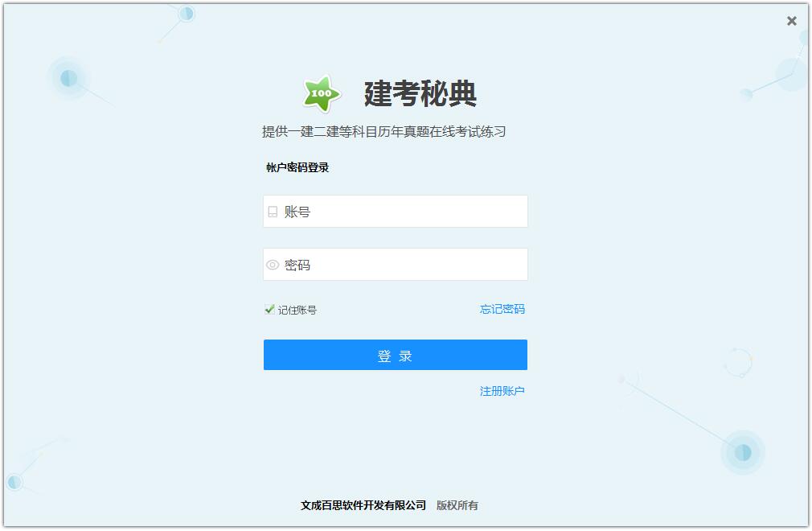Click the 提供一建二建 subtitle line
This screenshot has width=812, height=531.
383,132
